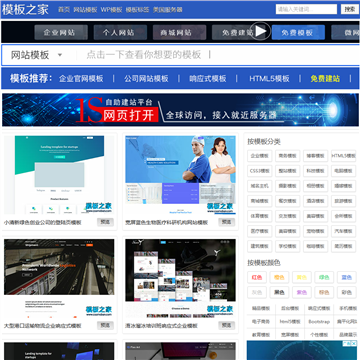Viewport: 360px width, 360px height.
Task: Click the 点击一下查看你想要的模板 search box
Action: [217, 55]
